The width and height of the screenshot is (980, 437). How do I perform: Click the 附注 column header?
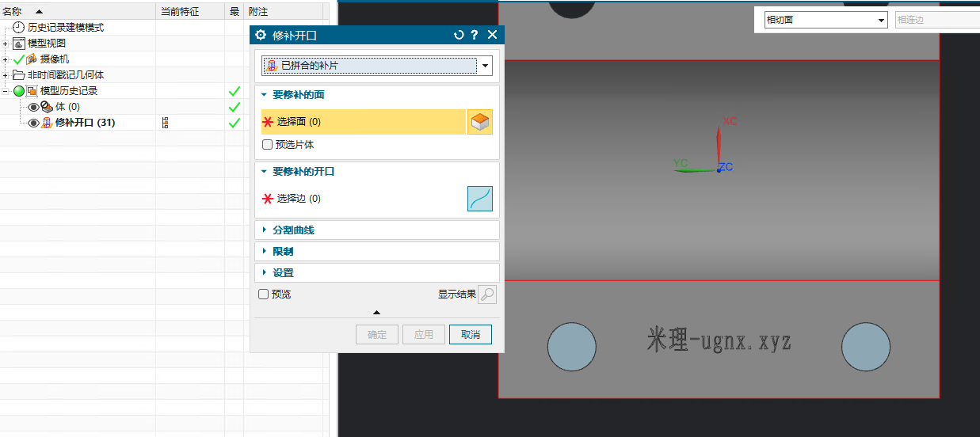[x=284, y=11]
